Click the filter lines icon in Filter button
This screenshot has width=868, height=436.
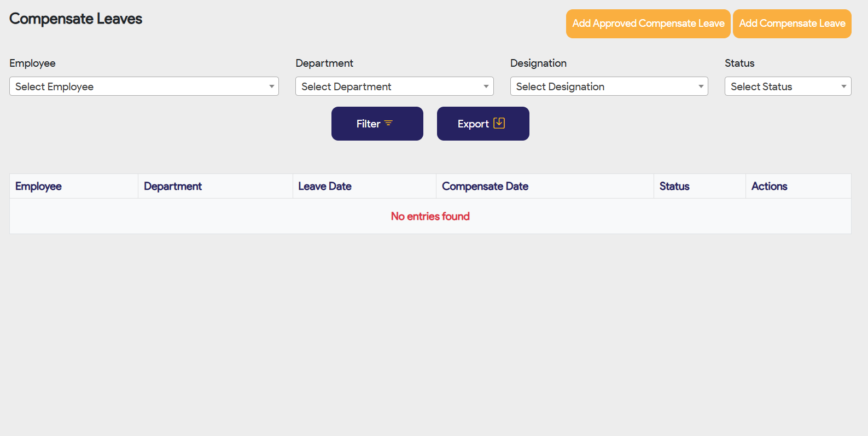(x=388, y=124)
